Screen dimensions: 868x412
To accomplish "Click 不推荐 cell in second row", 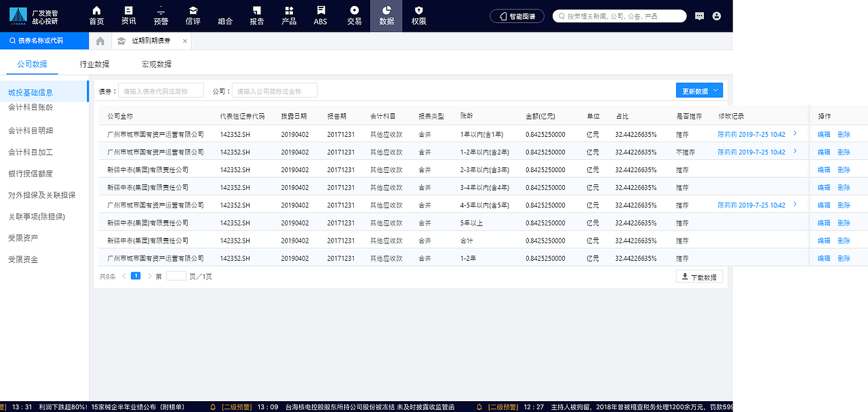I will point(686,152).
